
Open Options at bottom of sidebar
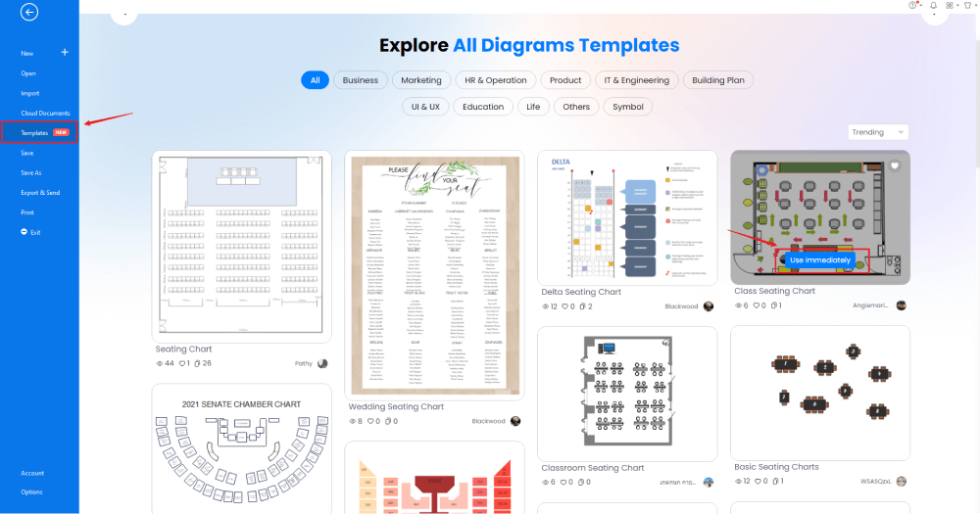pos(31,492)
